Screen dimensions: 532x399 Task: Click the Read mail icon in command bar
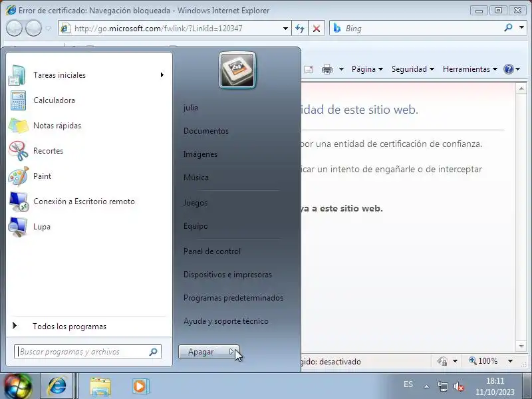309,69
